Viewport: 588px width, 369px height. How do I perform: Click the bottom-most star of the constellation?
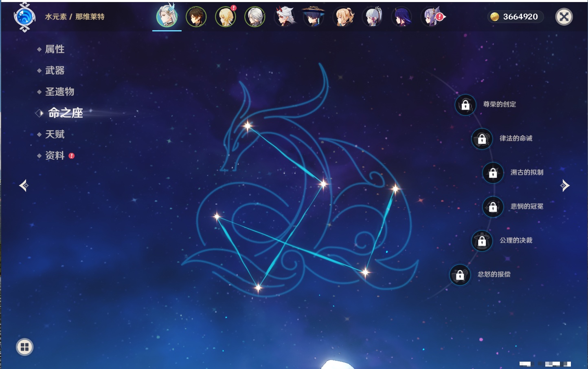tap(258, 288)
